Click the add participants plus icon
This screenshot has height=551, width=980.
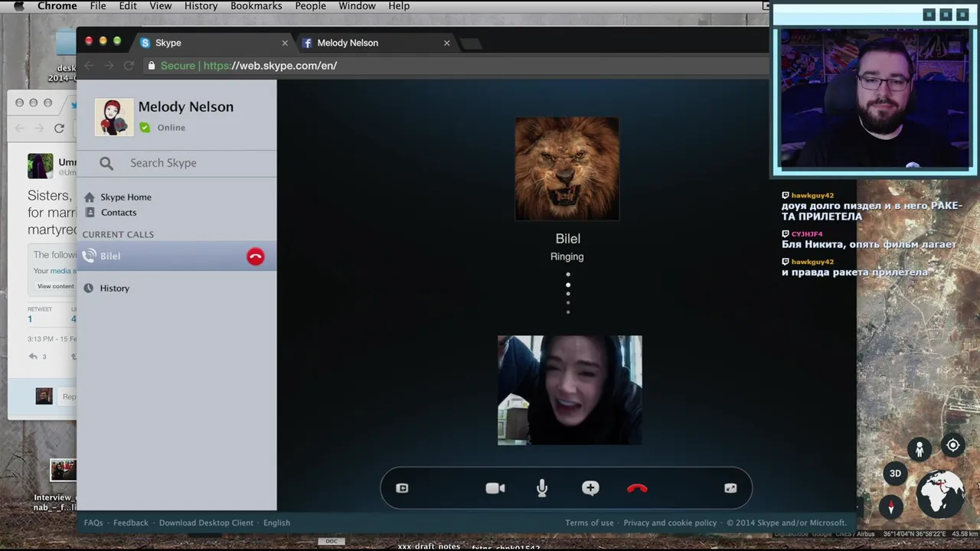pos(590,488)
